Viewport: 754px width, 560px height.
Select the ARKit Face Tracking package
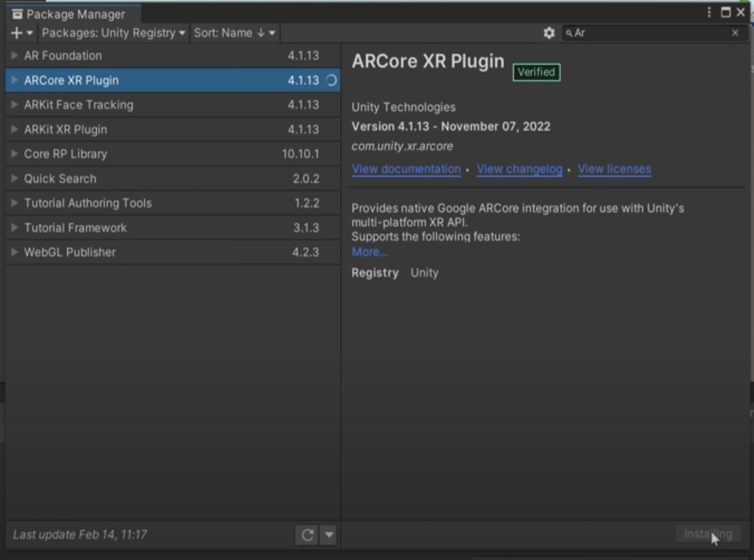click(173, 104)
